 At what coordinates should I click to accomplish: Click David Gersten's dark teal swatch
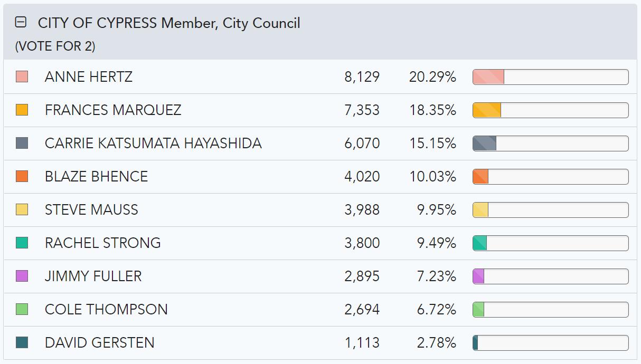pyautogui.click(x=22, y=342)
